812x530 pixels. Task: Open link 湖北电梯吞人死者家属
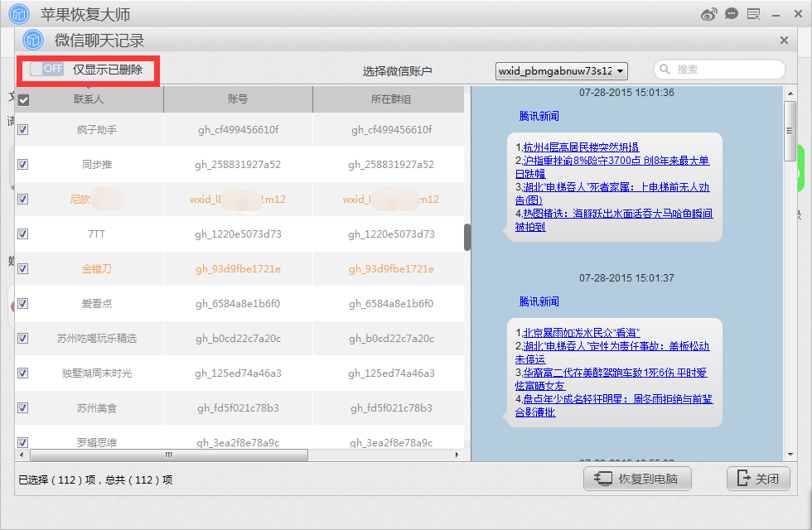[x=612, y=194]
